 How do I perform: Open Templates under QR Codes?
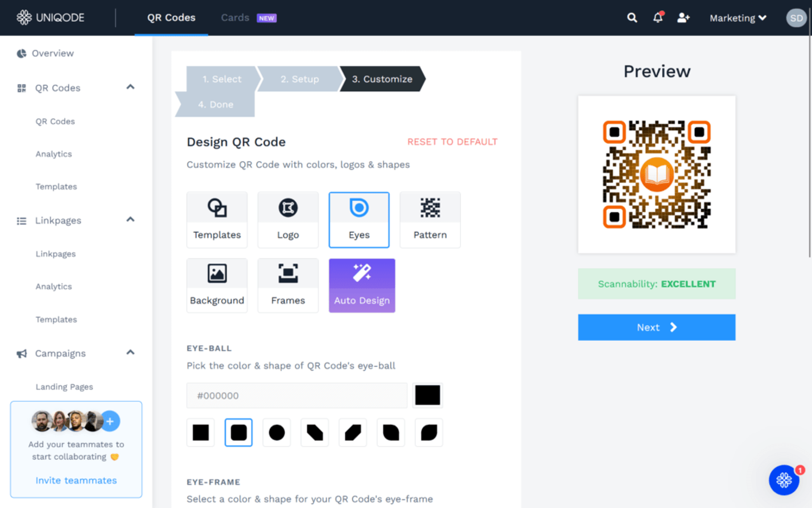click(x=56, y=186)
